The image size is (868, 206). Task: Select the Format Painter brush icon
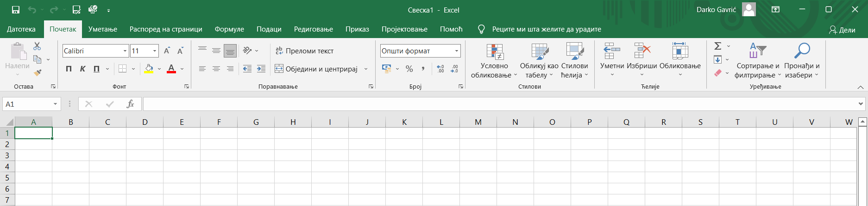tap(38, 73)
